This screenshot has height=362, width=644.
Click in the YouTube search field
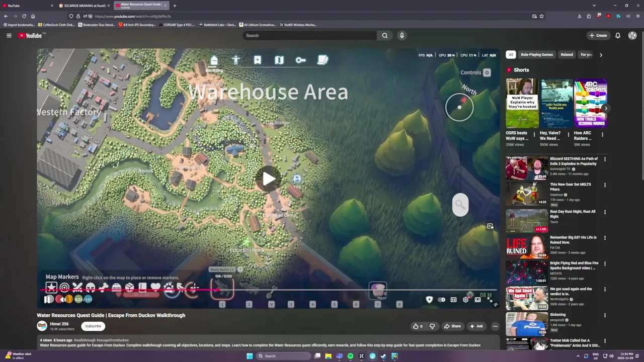[x=310, y=35]
